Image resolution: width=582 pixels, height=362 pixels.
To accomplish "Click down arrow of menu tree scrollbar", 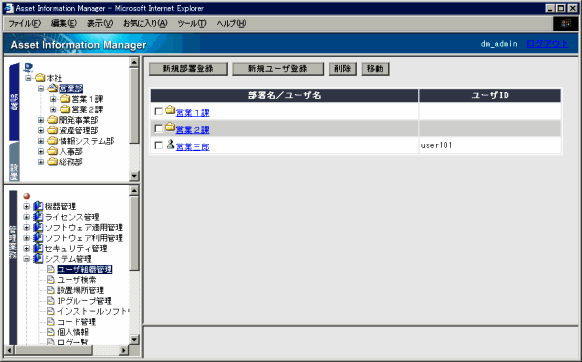I will click(x=134, y=339).
